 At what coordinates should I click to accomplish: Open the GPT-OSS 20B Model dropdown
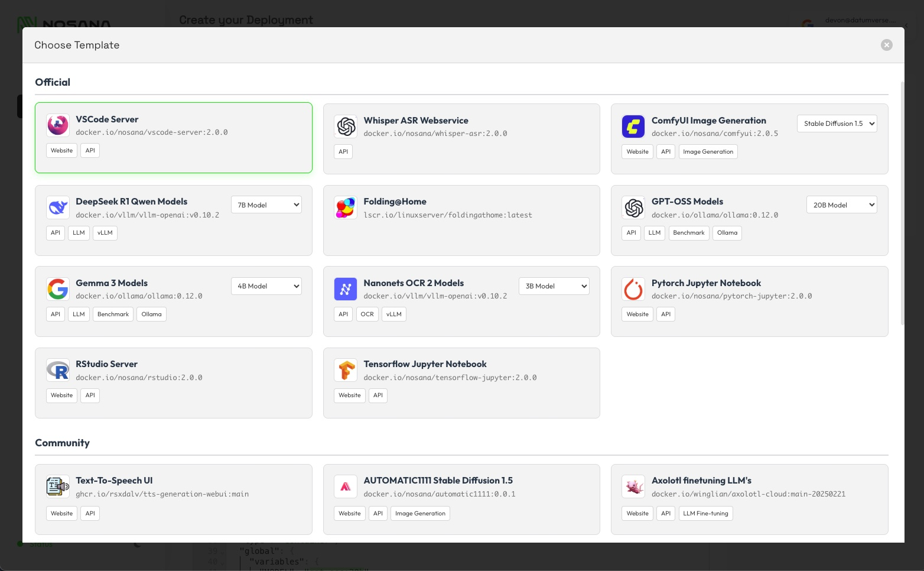pos(841,205)
